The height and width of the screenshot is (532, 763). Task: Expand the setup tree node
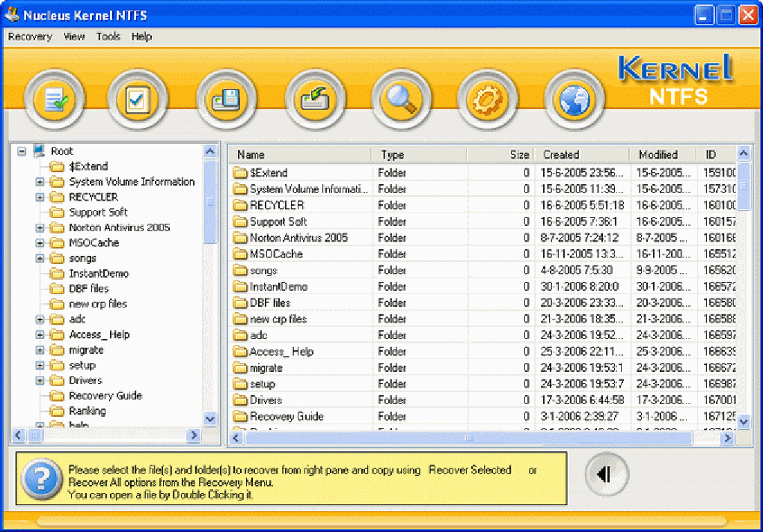point(40,366)
